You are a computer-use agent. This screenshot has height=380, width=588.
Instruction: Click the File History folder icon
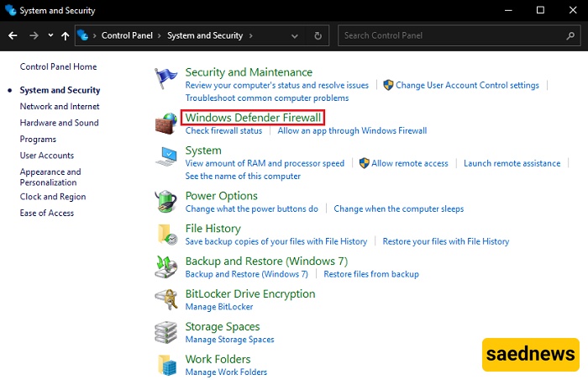pos(167,235)
